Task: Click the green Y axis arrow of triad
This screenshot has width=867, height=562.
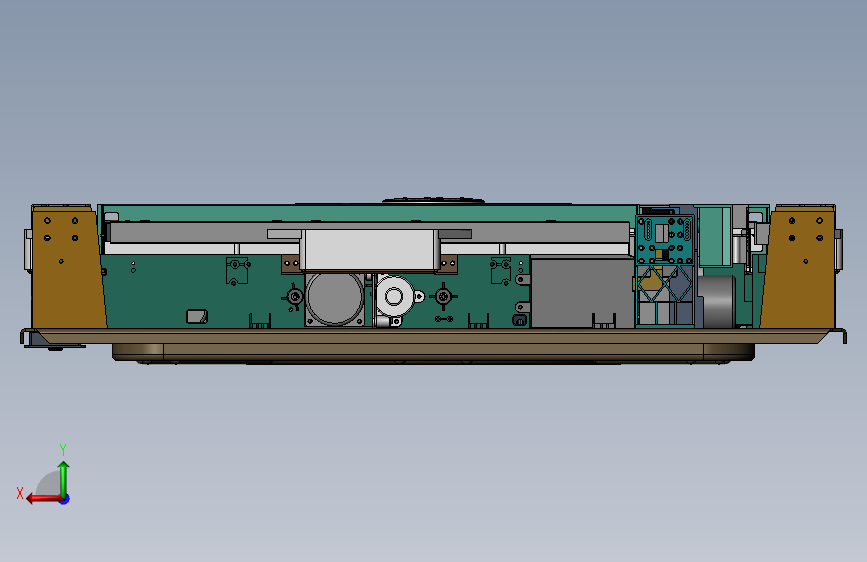Action: (x=64, y=479)
